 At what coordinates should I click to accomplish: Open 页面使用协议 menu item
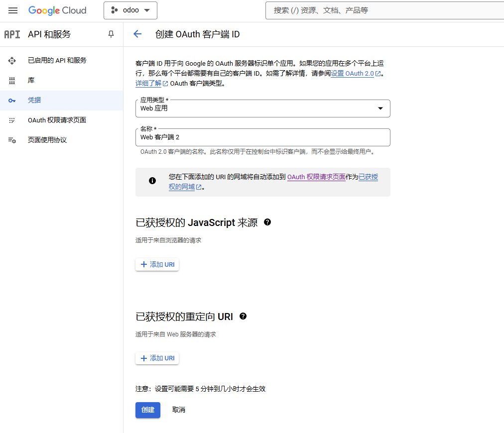(61, 140)
